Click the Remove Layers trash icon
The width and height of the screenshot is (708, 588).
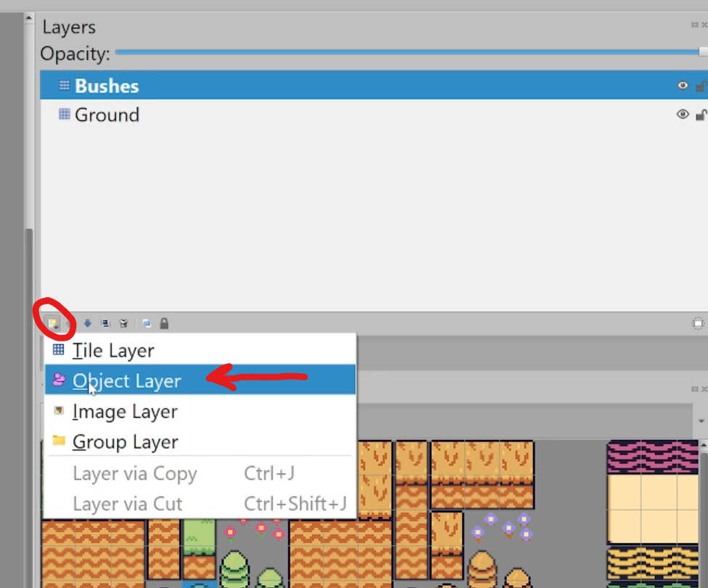123,323
